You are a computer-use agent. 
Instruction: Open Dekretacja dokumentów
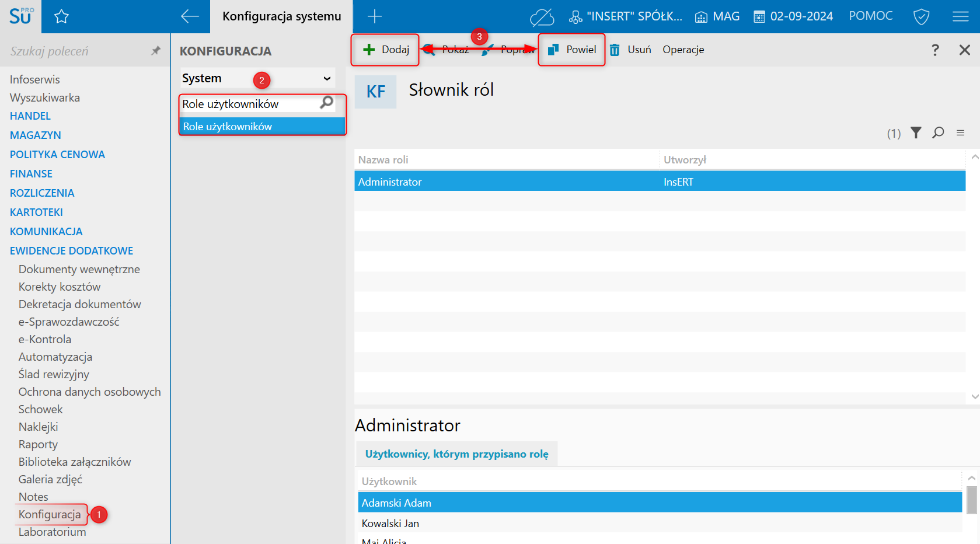tap(79, 304)
